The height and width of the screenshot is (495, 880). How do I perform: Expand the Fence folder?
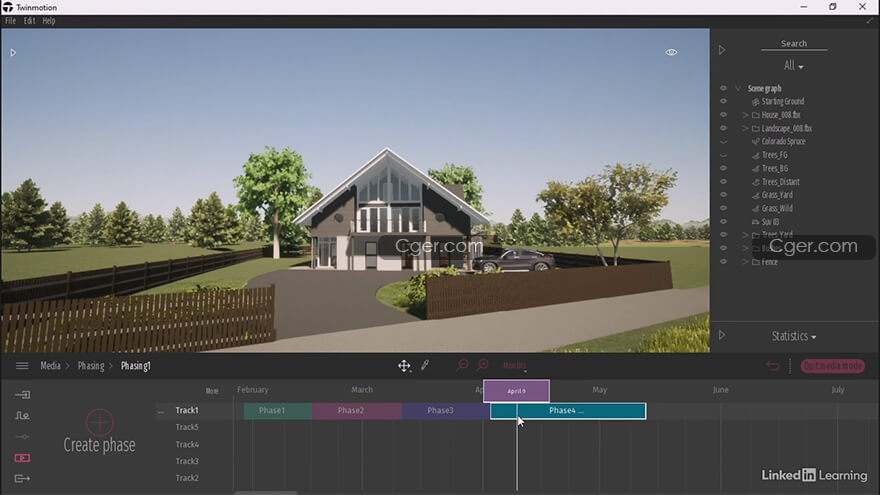click(745, 262)
